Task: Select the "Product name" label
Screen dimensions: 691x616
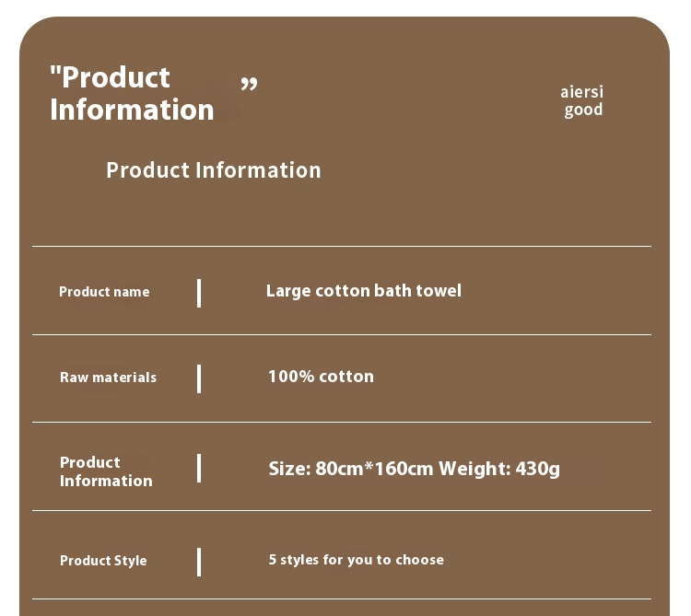Action: [104, 292]
